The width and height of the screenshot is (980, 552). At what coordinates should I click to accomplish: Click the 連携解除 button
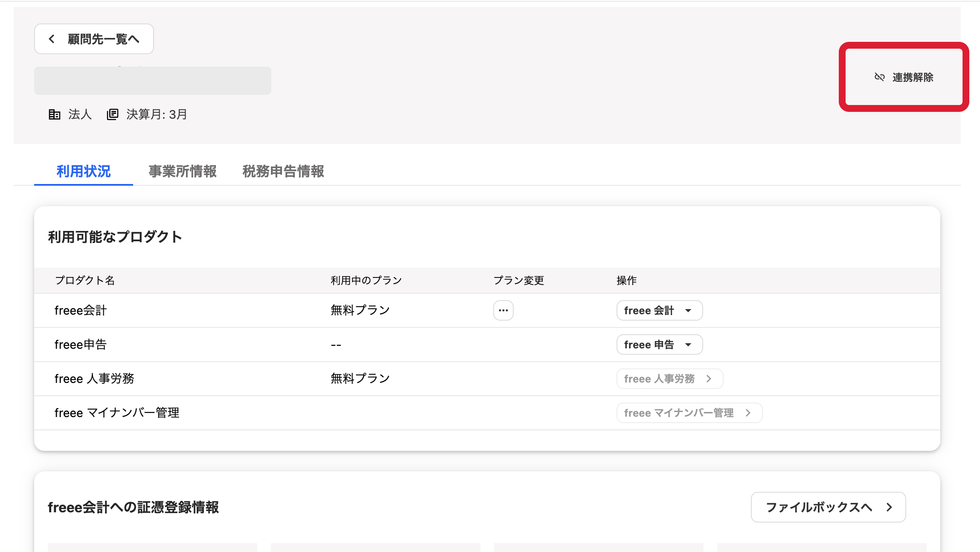pyautogui.click(x=904, y=77)
